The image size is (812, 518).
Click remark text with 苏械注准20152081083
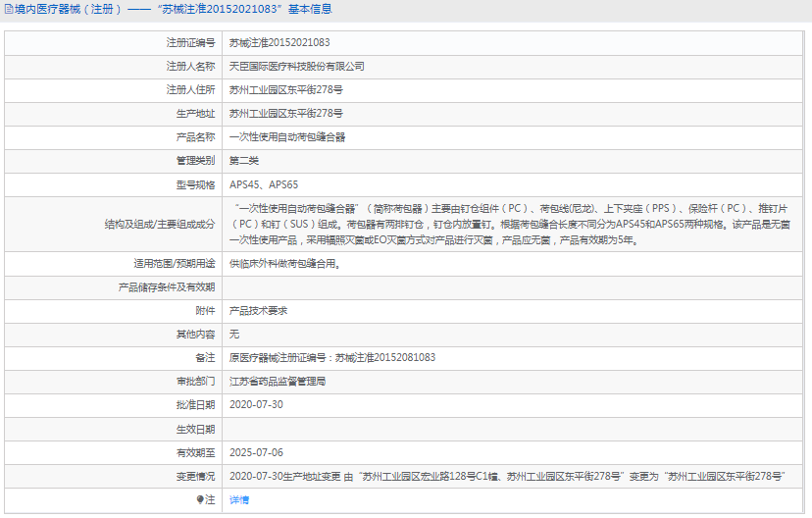[332, 357]
